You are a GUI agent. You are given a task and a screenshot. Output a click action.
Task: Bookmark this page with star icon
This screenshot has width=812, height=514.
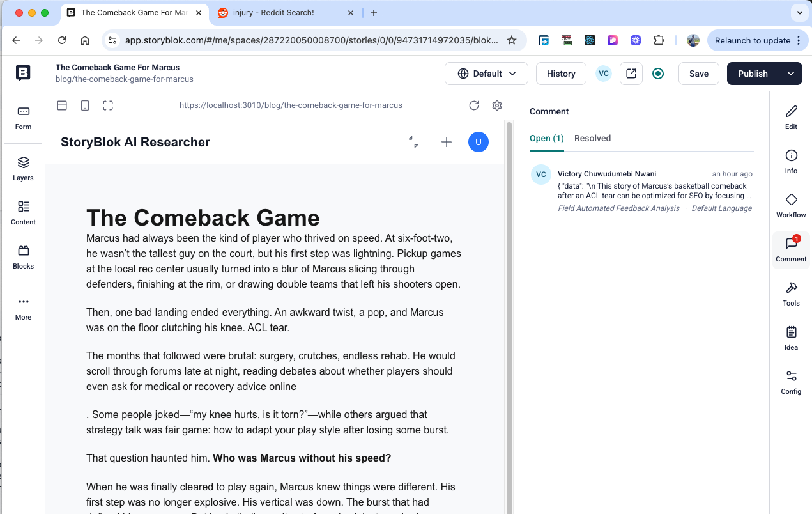[x=512, y=40]
